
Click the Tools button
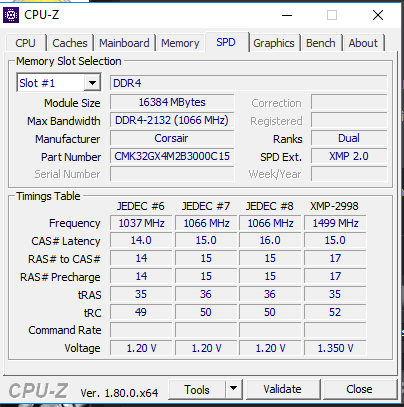197,389
